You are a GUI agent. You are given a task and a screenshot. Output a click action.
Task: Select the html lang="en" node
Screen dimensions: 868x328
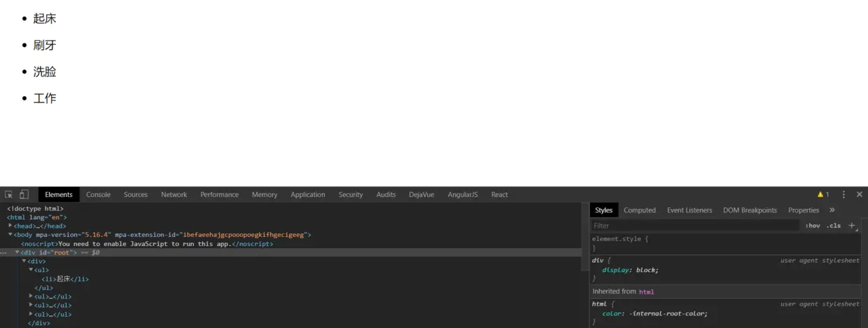[37, 217]
